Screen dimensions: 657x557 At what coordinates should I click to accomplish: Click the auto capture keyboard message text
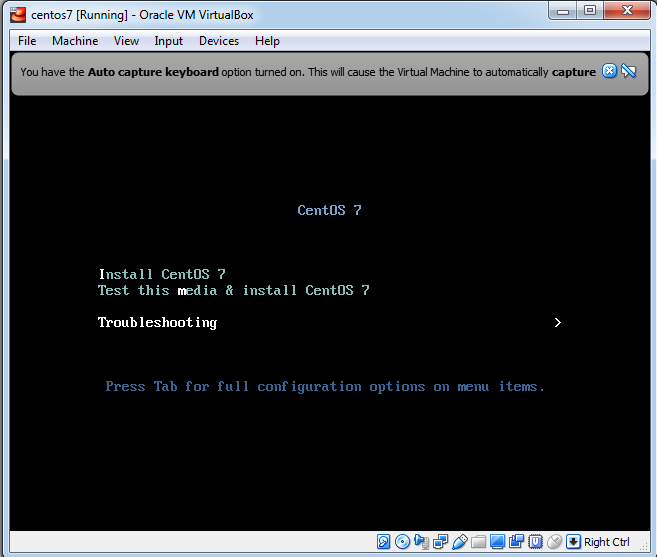click(308, 72)
